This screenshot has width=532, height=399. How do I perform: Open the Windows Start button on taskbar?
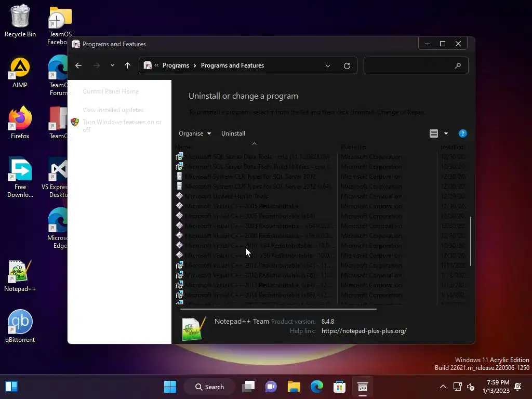(170, 387)
